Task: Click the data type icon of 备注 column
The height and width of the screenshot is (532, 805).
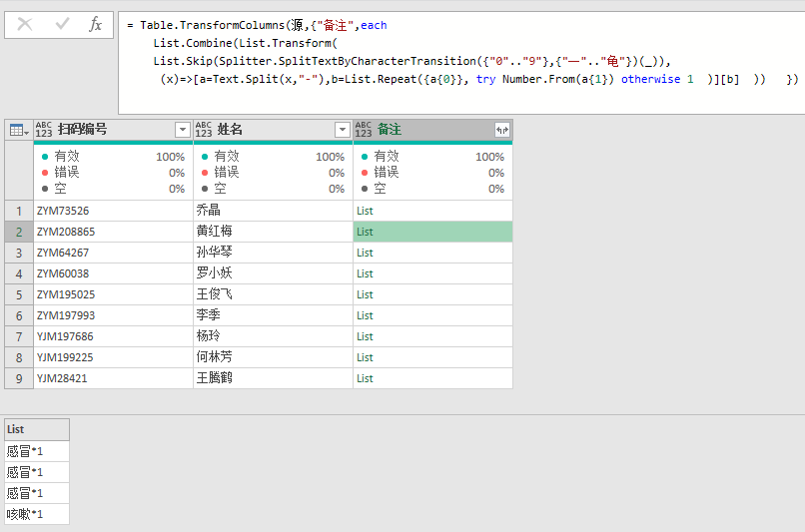Action: tap(363, 130)
